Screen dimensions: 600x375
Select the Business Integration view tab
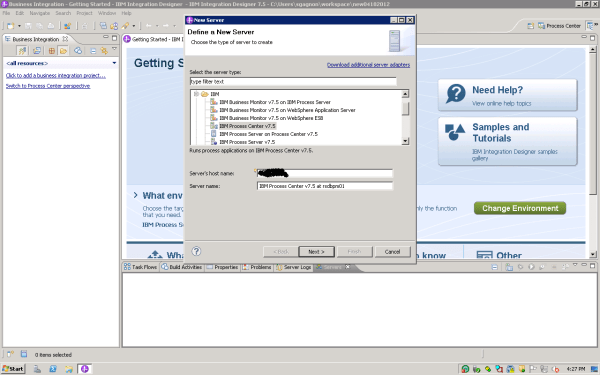tap(36, 39)
